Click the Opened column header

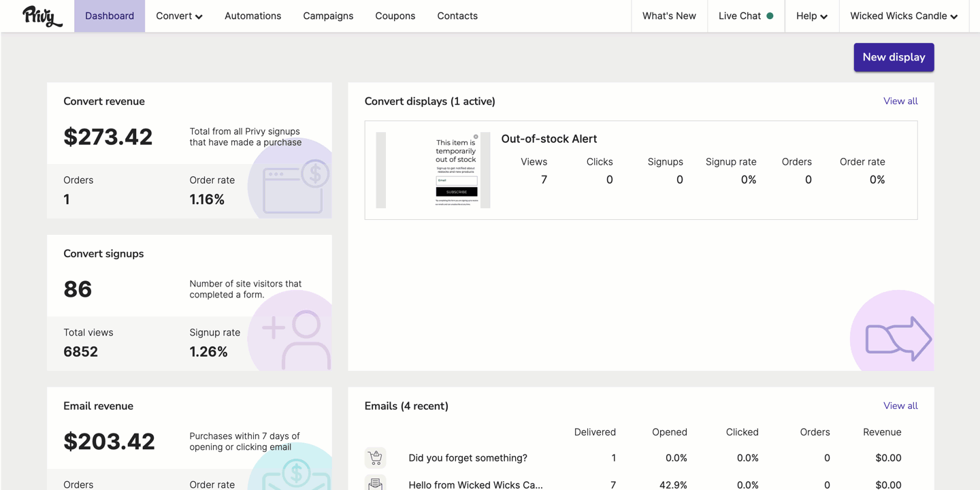pyautogui.click(x=669, y=432)
